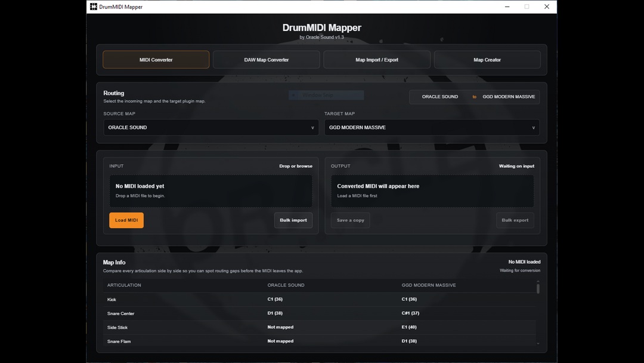Click the 'Converted MIDI will appear here' output area
The width and height of the screenshot is (644, 363).
point(432,190)
